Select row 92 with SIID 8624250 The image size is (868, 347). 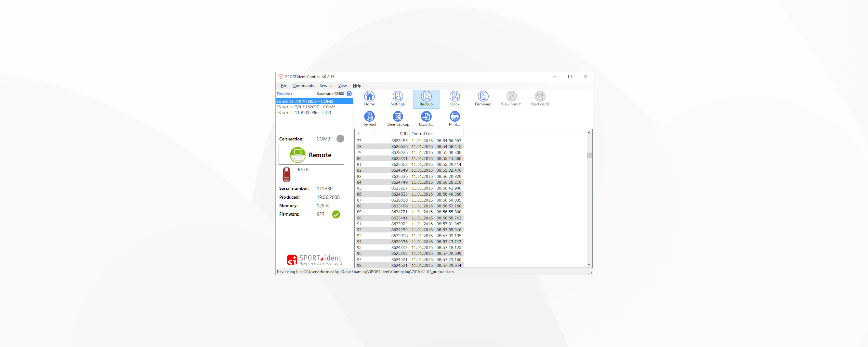coord(409,230)
